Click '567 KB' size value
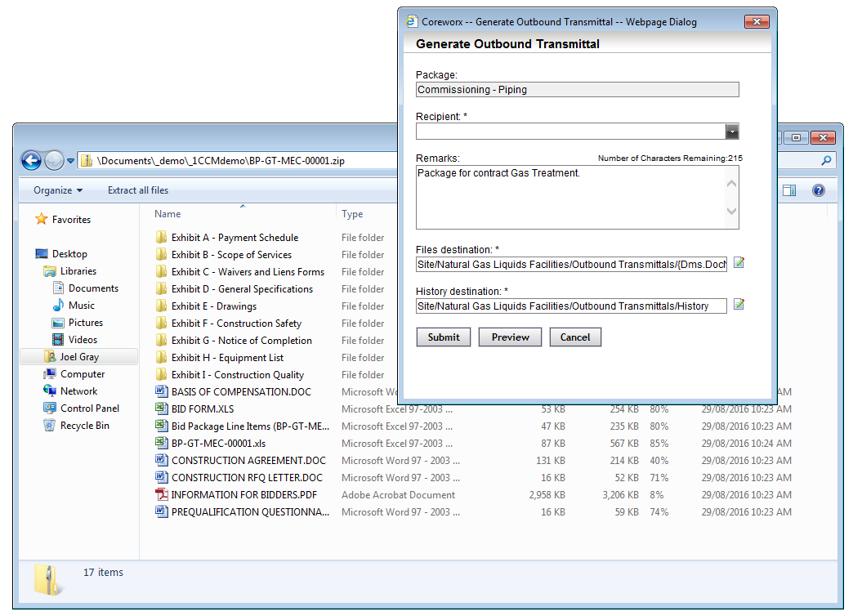This screenshot has width=853, height=616. point(624,444)
